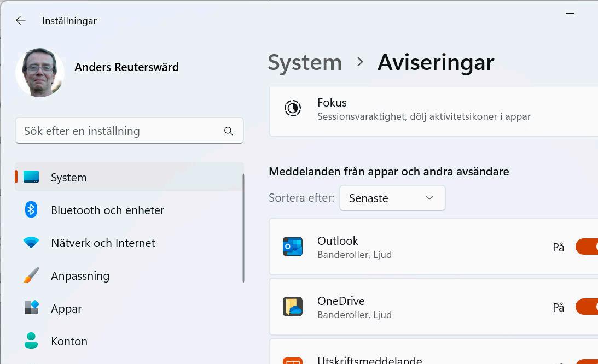The height and width of the screenshot is (364, 598).
Task: Click the sidebar vertical scrollbar
Action: pos(243,228)
